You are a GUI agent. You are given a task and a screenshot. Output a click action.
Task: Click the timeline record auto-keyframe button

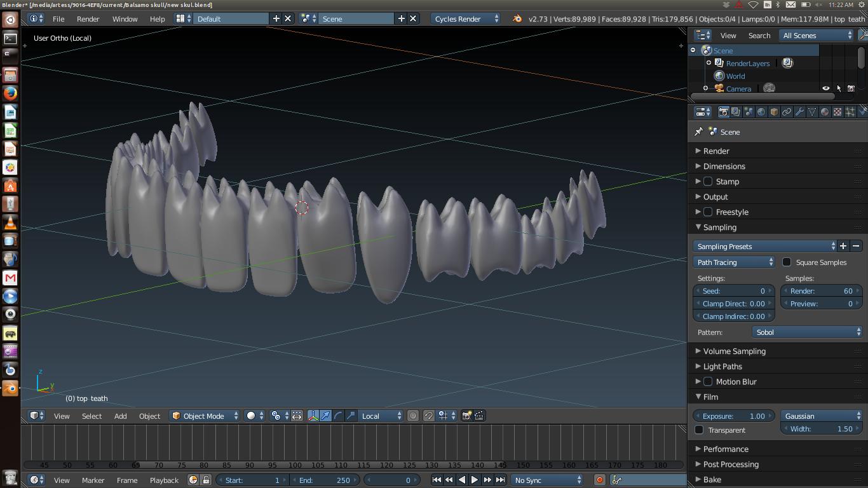click(599, 480)
